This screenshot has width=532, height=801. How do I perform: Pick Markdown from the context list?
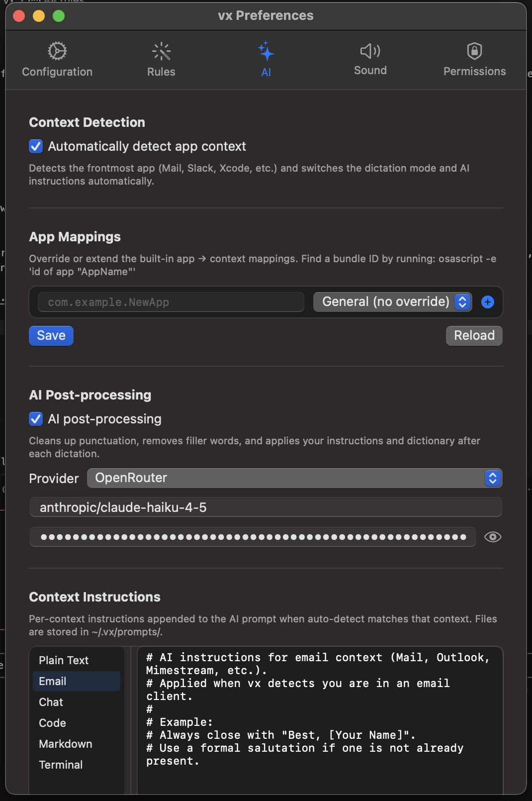click(66, 744)
